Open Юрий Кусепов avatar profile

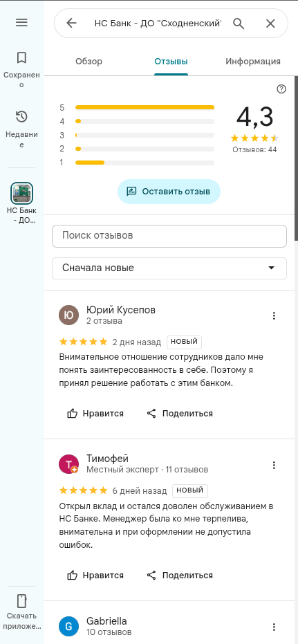69,315
